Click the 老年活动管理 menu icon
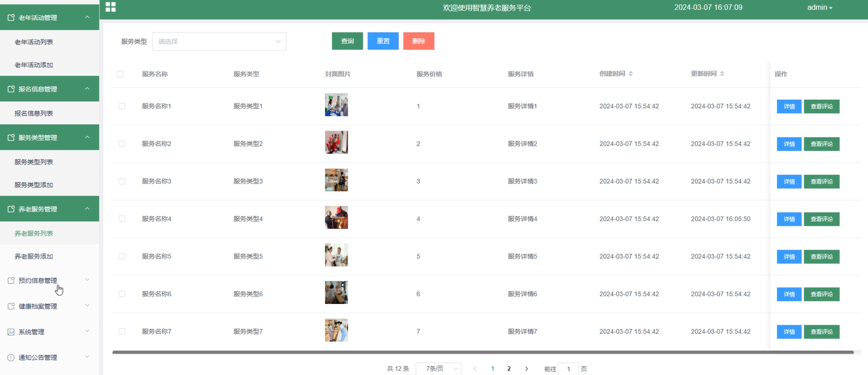868x375 pixels. [x=11, y=18]
